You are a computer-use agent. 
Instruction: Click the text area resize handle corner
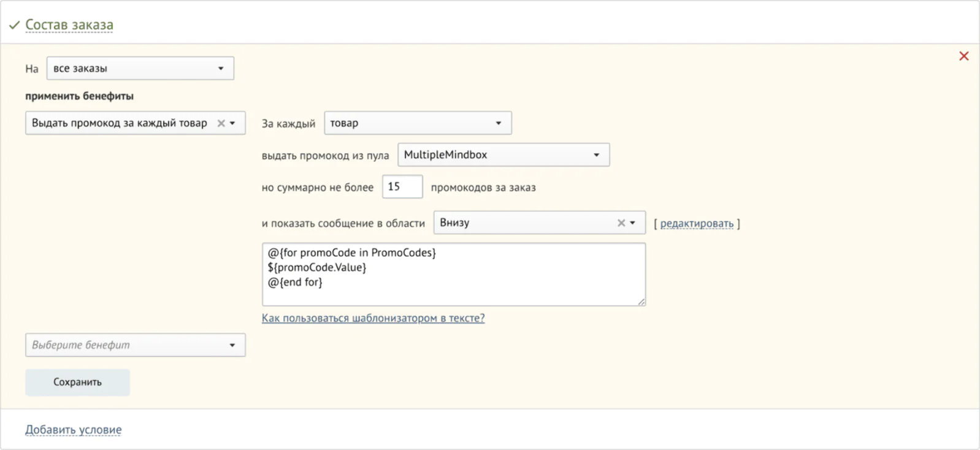[x=641, y=301]
